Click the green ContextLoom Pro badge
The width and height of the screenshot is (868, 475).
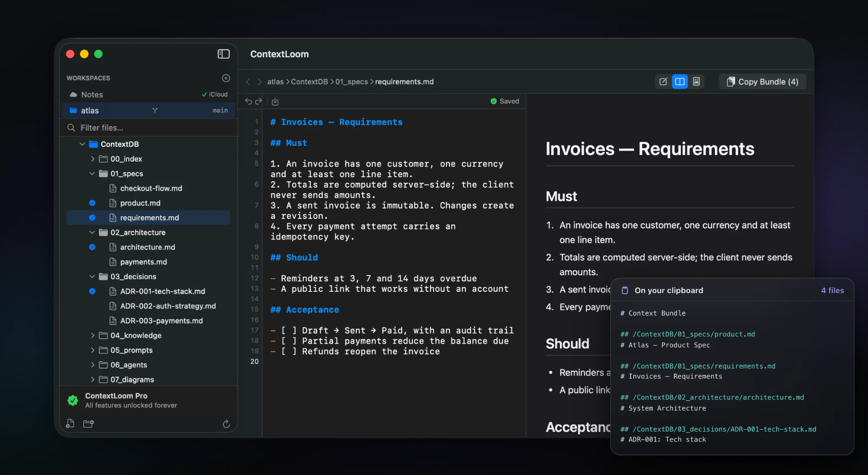click(73, 400)
